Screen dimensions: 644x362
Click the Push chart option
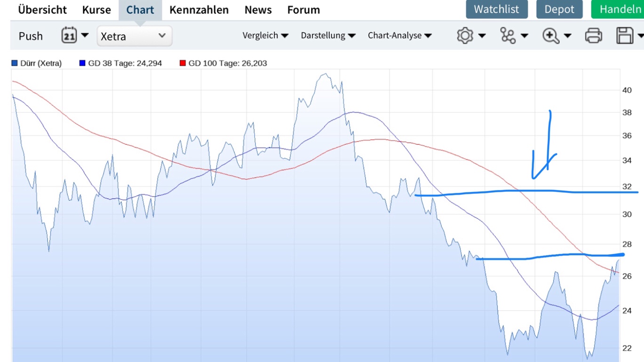pos(31,36)
